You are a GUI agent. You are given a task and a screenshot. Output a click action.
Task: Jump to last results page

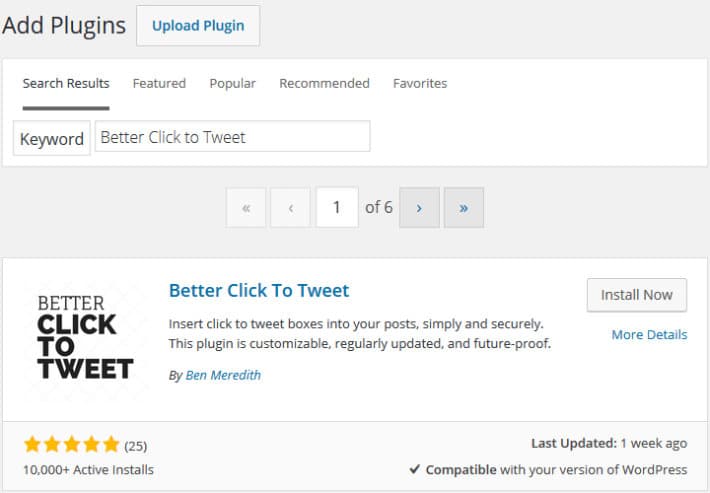(464, 208)
